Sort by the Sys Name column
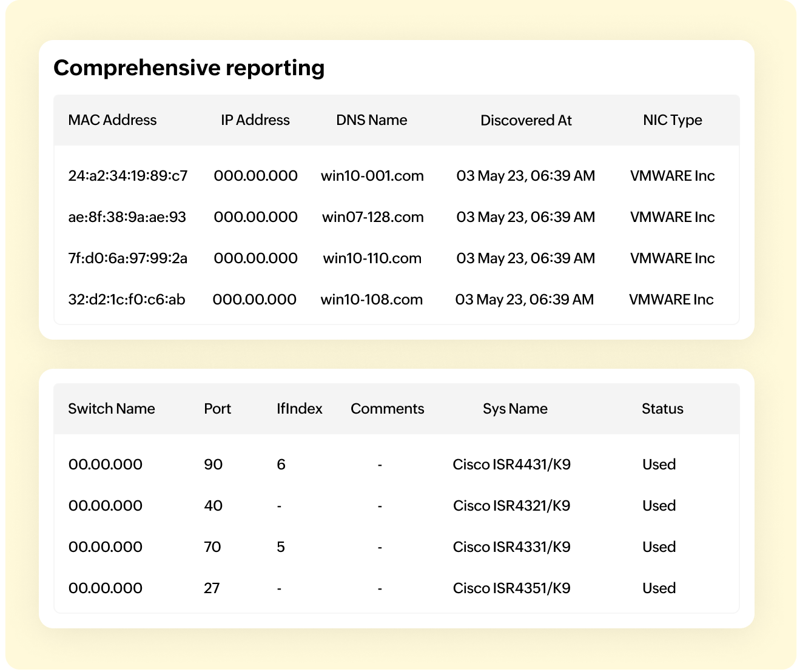797x672 pixels. tap(515, 409)
